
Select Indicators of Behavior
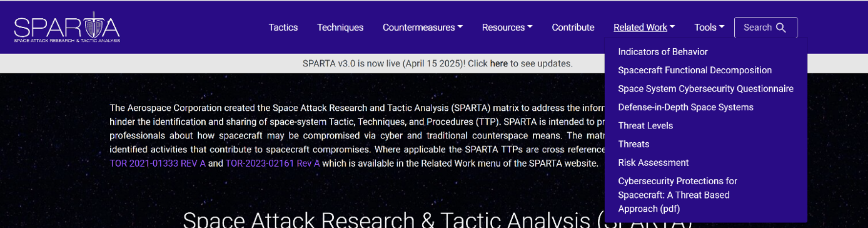663,52
